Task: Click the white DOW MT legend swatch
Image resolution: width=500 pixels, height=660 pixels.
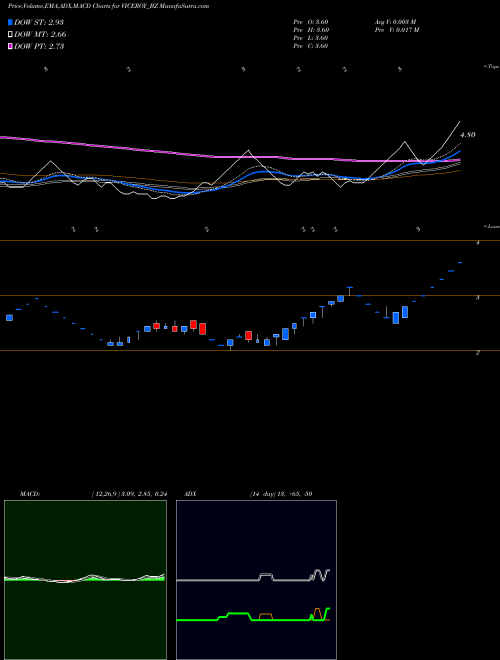Action: click(11, 35)
